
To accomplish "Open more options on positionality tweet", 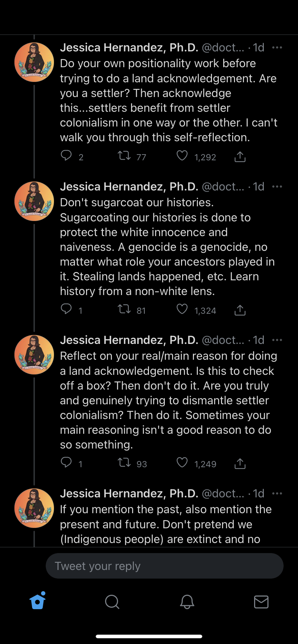I will pos(277,48).
